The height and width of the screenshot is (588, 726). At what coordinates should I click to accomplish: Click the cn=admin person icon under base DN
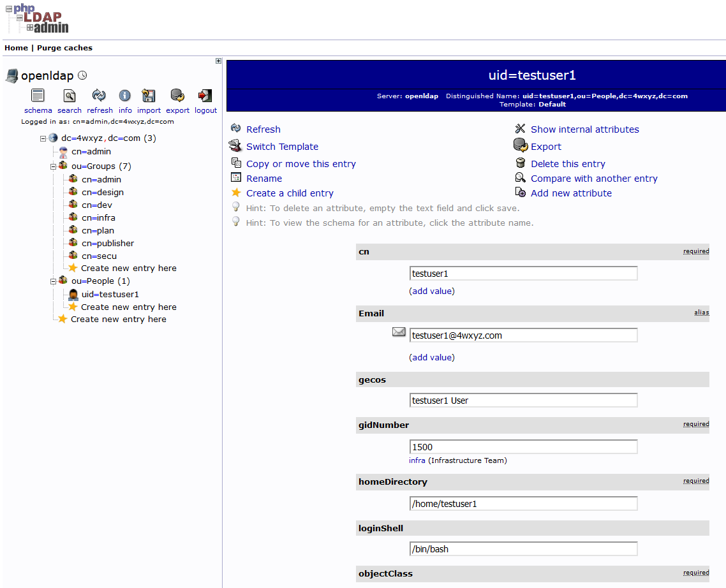point(63,152)
